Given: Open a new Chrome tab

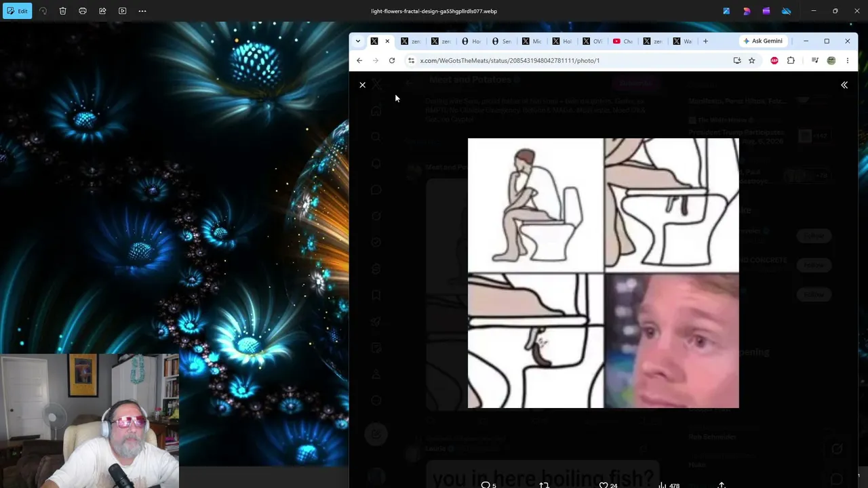Looking at the screenshot, I should (705, 41).
